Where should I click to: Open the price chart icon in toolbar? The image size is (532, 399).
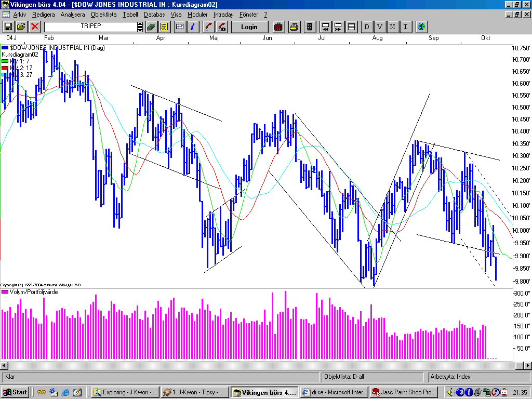click(x=180, y=27)
